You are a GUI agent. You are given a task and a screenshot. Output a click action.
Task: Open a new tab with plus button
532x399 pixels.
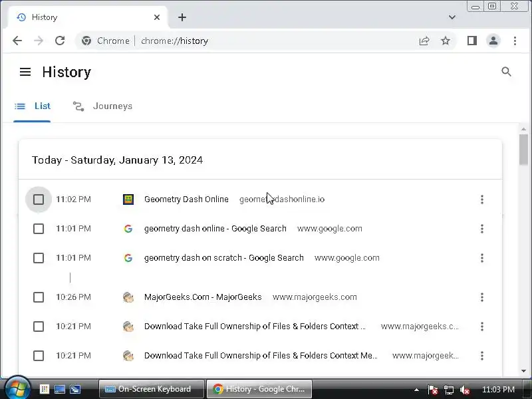[x=182, y=17]
